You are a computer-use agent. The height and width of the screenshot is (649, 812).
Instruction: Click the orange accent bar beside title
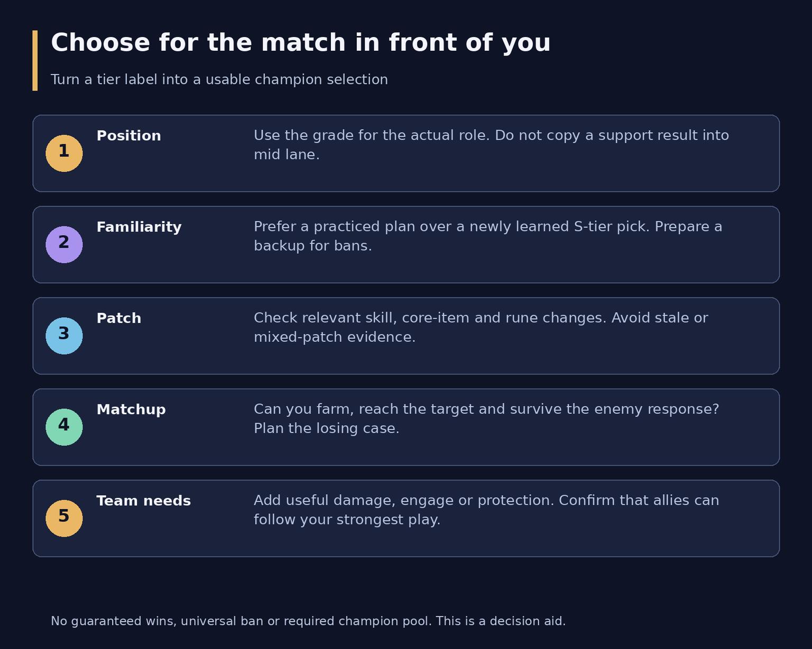click(35, 60)
